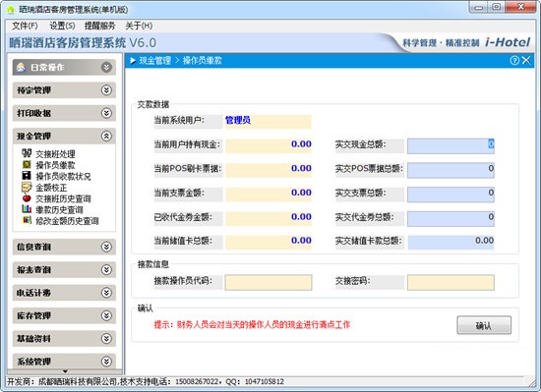Click the sidebar scroll-down arrow at the bottom
541x392 pixels.
click(x=65, y=371)
